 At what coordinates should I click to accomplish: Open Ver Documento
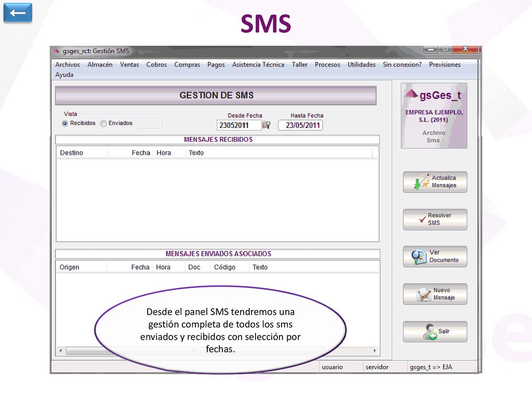(x=435, y=257)
